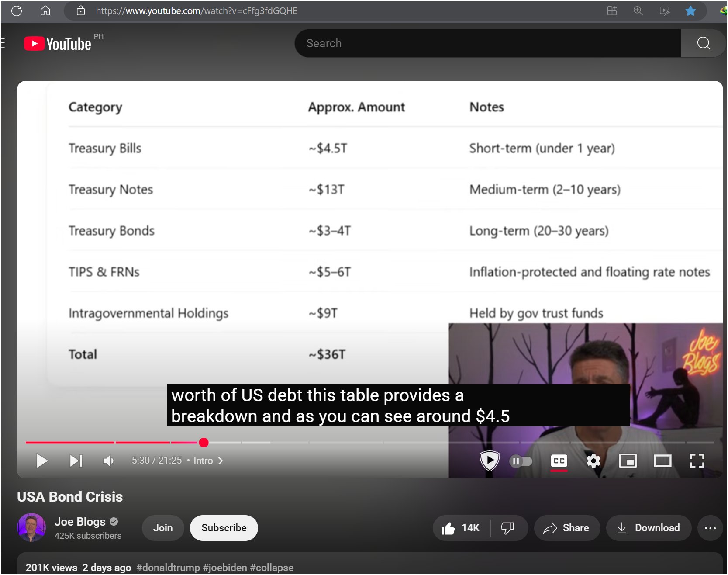Toggle autoplay switch

pos(521,461)
